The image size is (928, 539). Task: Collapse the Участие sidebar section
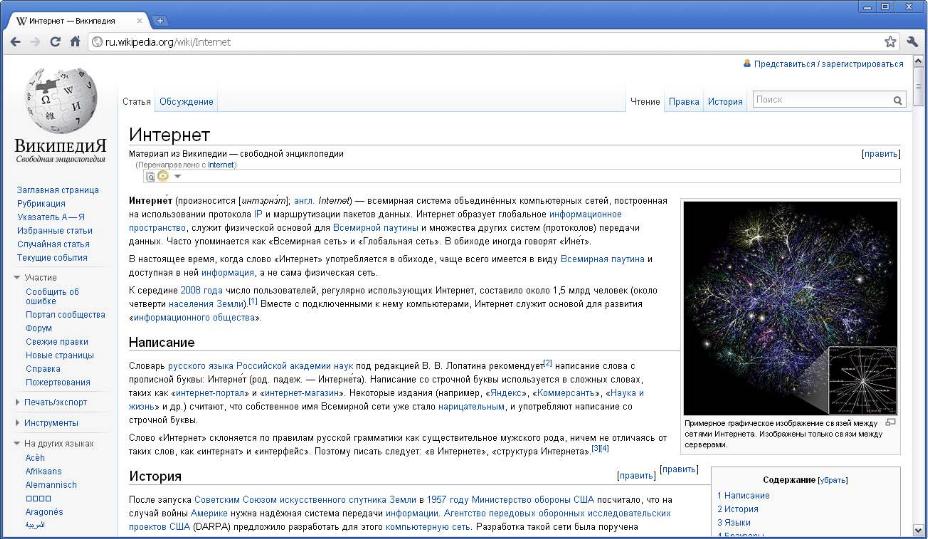click(x=17, y=277)
